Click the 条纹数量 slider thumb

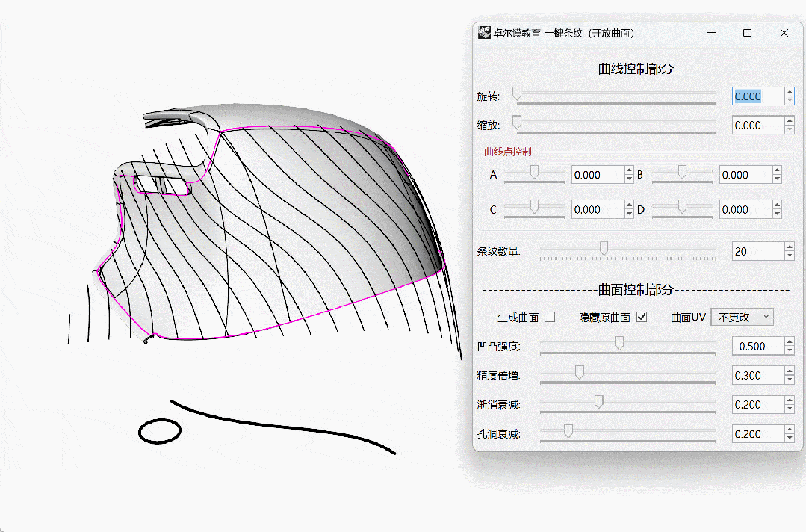point(604,248)
